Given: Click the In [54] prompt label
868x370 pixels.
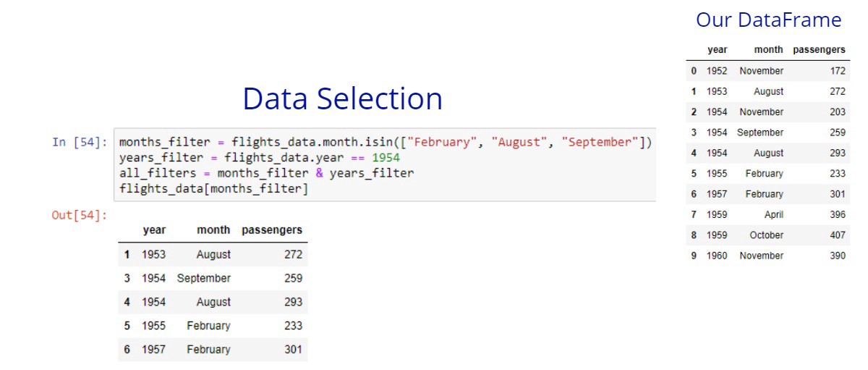Looking at the screenshot, I should [x=80, y=142].
